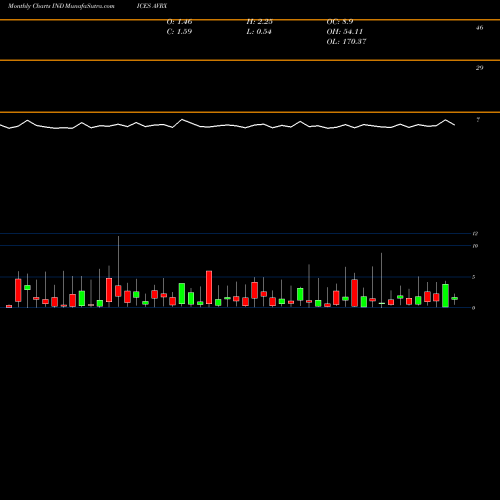Click the candle whose wick reaches the 12 line
This screenshot has height=500, width=500.
[x=118, y=291]
